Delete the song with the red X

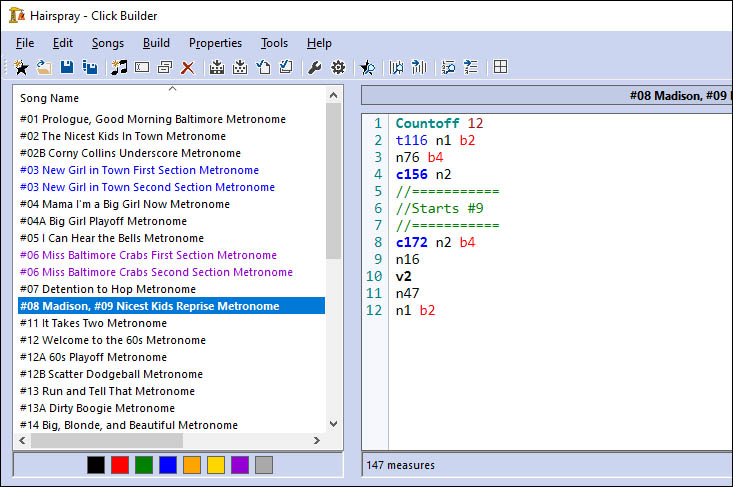click(188, 68)
